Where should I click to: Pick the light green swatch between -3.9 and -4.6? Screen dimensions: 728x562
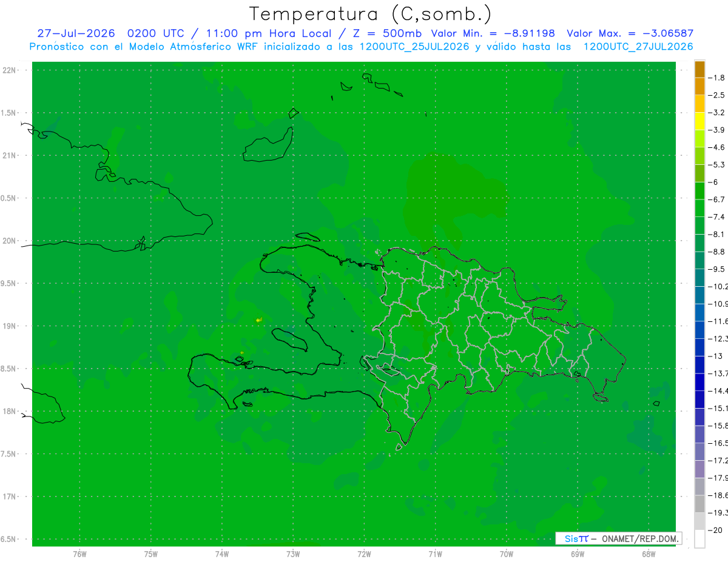click(699, 139)
